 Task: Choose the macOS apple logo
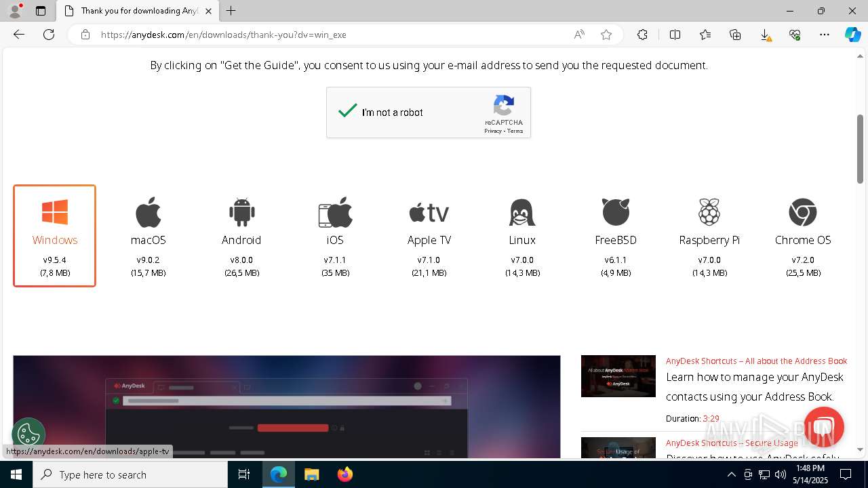coord(148,212)
